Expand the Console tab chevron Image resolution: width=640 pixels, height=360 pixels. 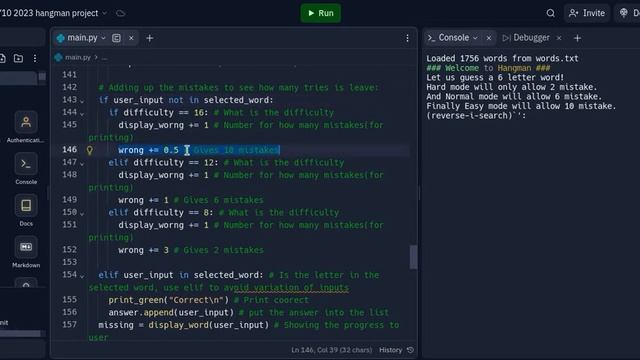coord(476,38)
